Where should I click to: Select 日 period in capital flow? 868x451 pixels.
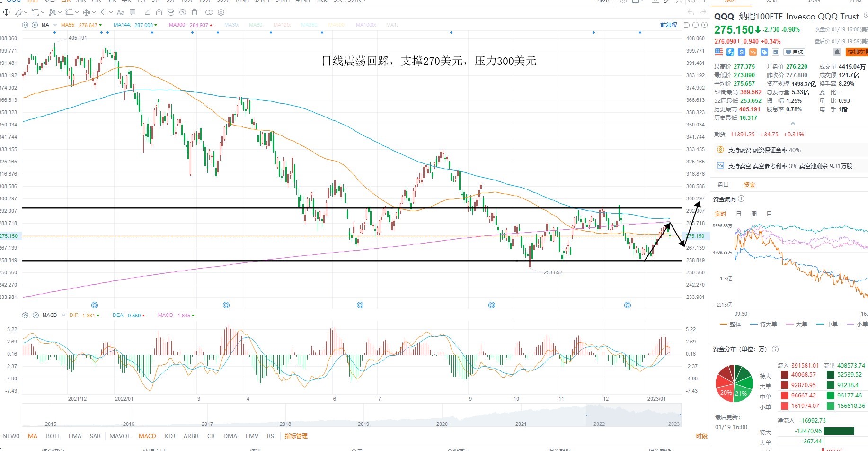click(x=739, y=214)
